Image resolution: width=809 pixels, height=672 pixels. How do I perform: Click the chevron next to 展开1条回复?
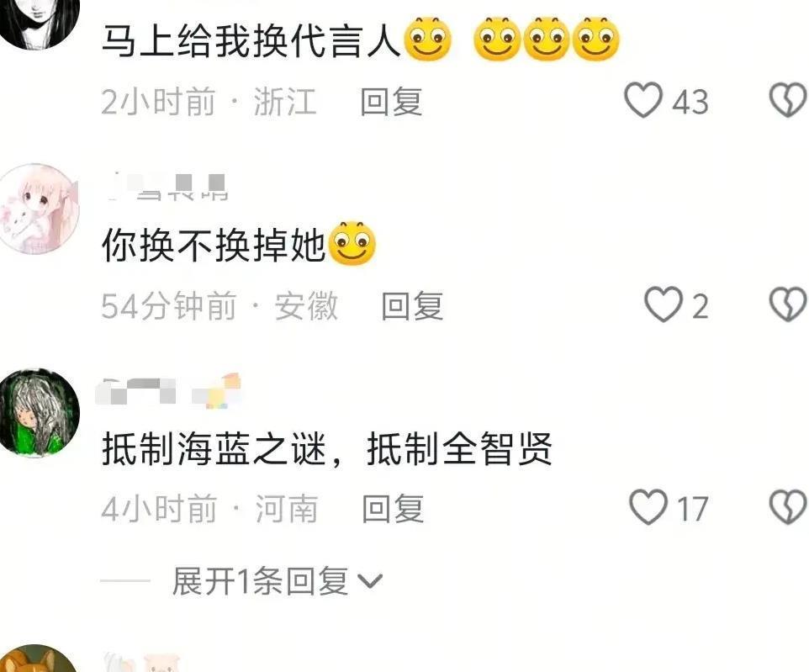[x=370, y=582]
